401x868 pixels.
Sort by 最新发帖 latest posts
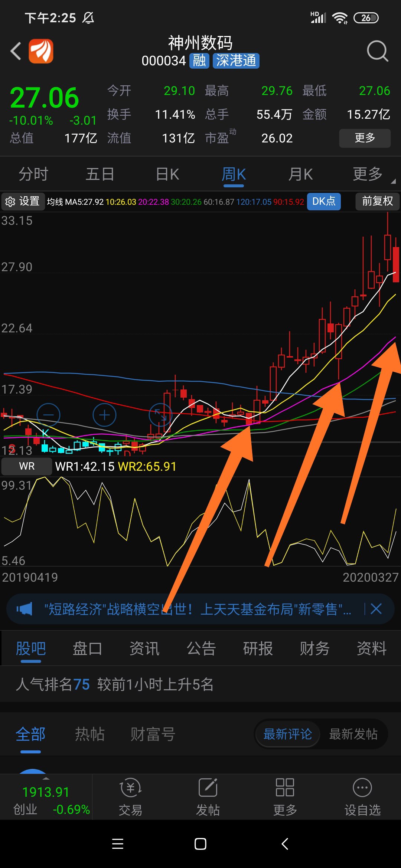click(353, 734)
